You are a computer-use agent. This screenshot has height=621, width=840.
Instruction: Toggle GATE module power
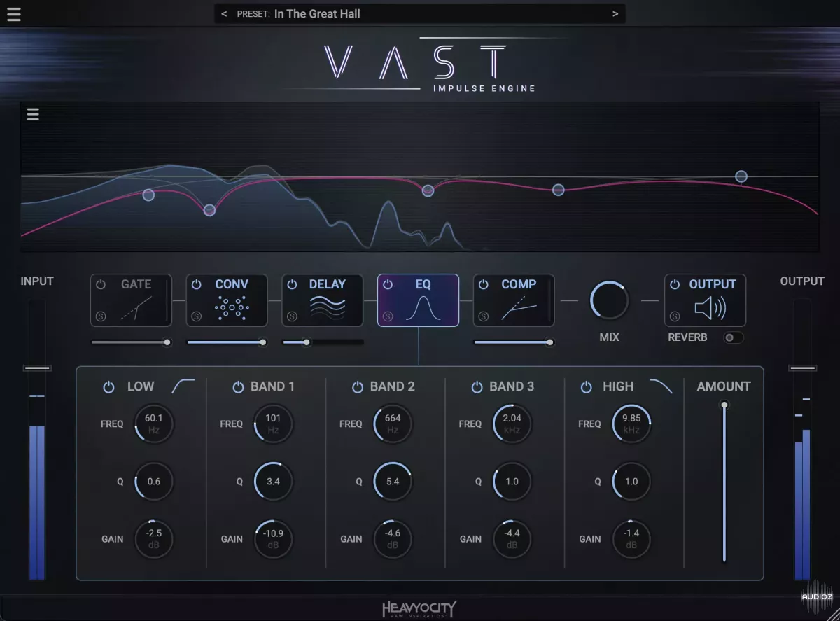[x=101, y=285]
